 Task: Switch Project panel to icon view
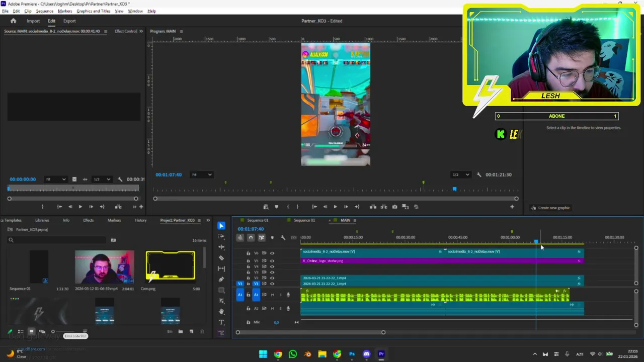point(31,332)
